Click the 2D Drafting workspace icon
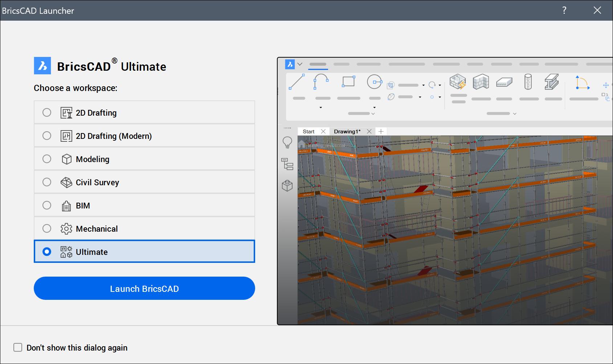Screen dimensions: 613x364 pyautogui.click(x=66, y=113)
